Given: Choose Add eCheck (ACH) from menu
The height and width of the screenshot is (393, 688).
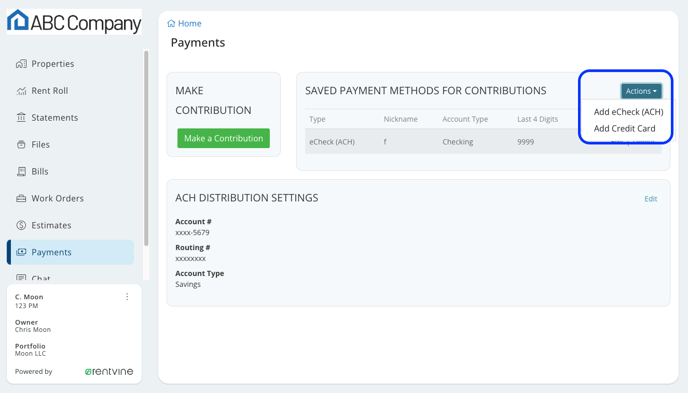Looking at the screenshot, I should point(628,112).
